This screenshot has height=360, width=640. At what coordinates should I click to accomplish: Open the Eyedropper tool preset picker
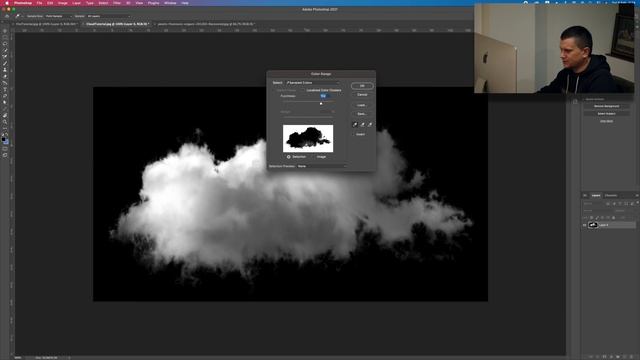[18, 16]
